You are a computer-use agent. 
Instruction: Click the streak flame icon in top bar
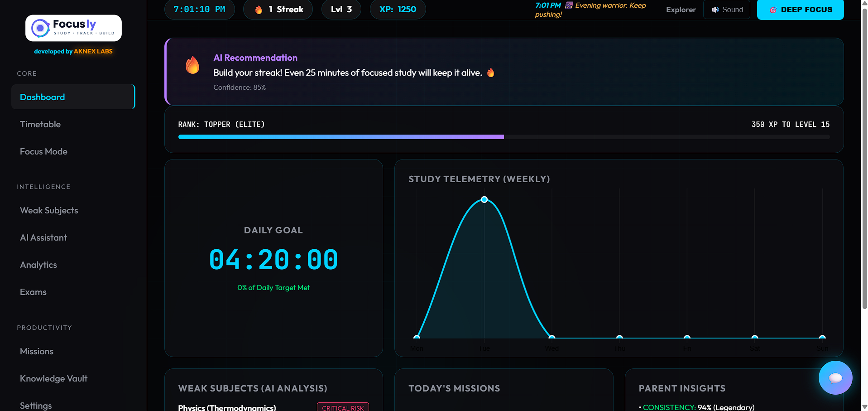tap(259, 10)
